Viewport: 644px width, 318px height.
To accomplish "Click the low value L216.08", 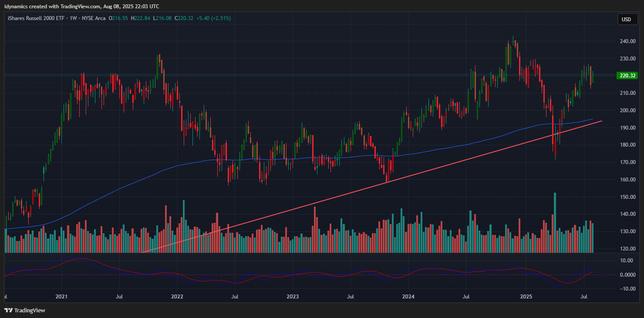I will 162,18.
